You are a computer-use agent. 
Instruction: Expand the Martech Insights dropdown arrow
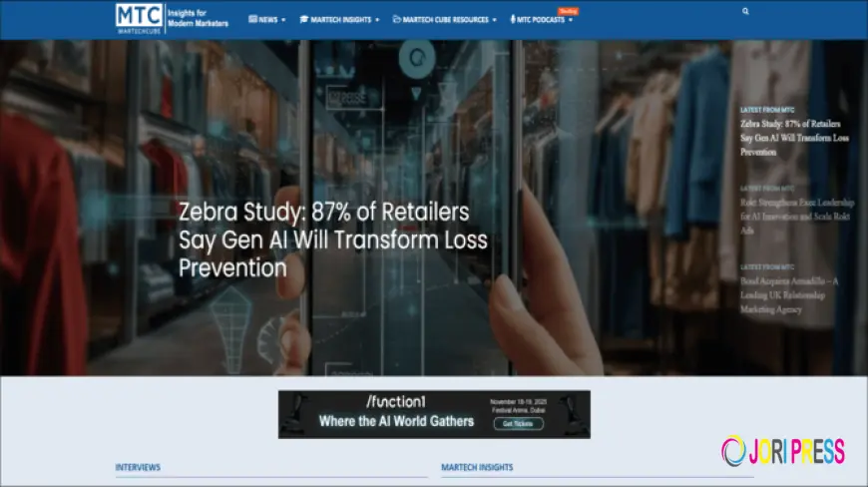[x=377, y=20]
